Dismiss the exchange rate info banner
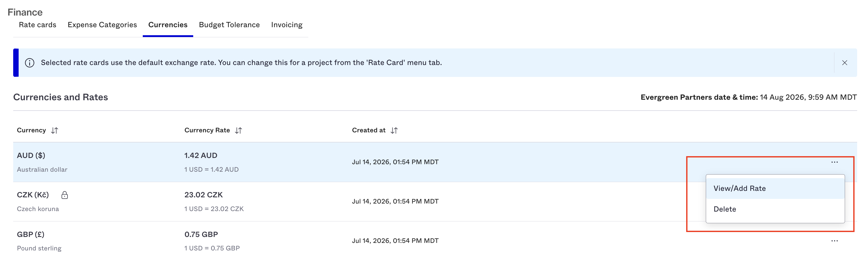 click(844, 63)
